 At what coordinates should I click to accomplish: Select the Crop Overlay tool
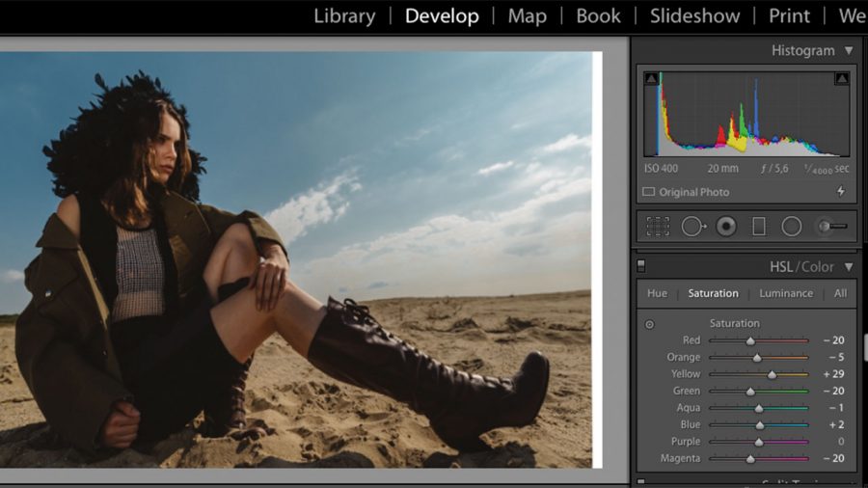point(658,227)
